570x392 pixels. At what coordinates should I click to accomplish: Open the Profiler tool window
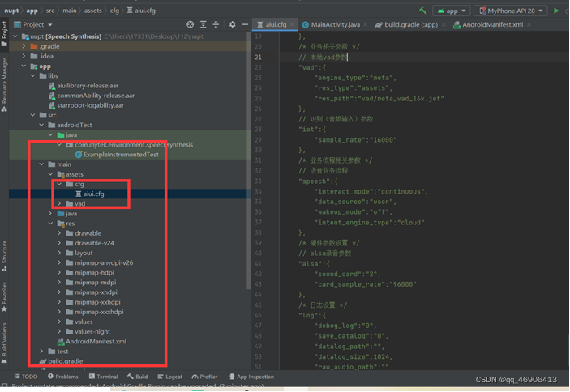click(204, 377)
